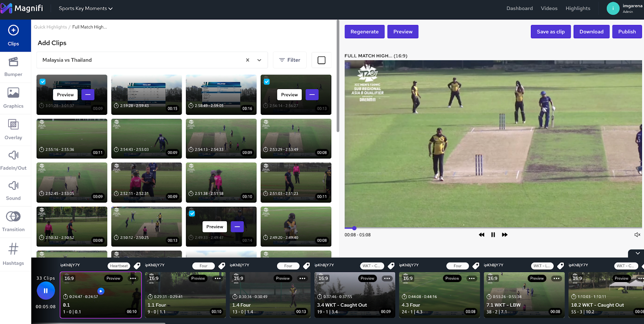
Task: Rewind the highlight video player
Action: pos(481,235)
